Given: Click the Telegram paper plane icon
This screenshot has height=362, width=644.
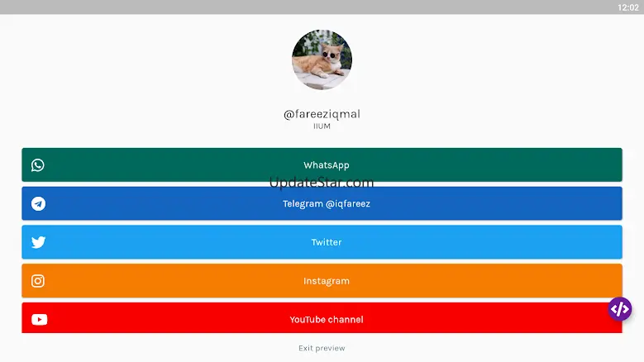Looking at the screenshot, I should pos(38,203).
